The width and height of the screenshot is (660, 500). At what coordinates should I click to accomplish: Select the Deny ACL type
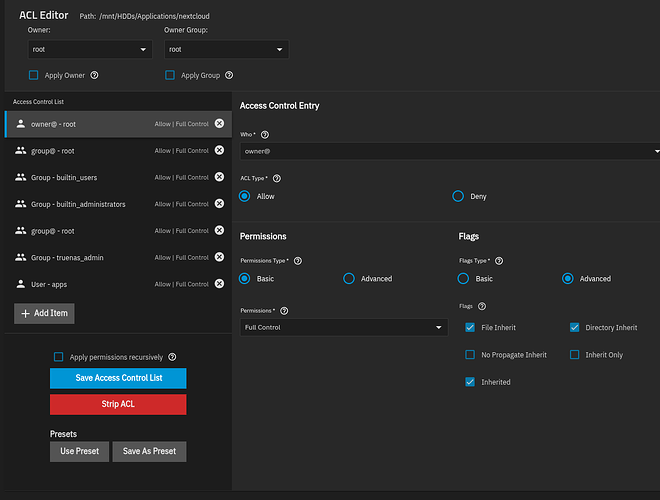458,196
